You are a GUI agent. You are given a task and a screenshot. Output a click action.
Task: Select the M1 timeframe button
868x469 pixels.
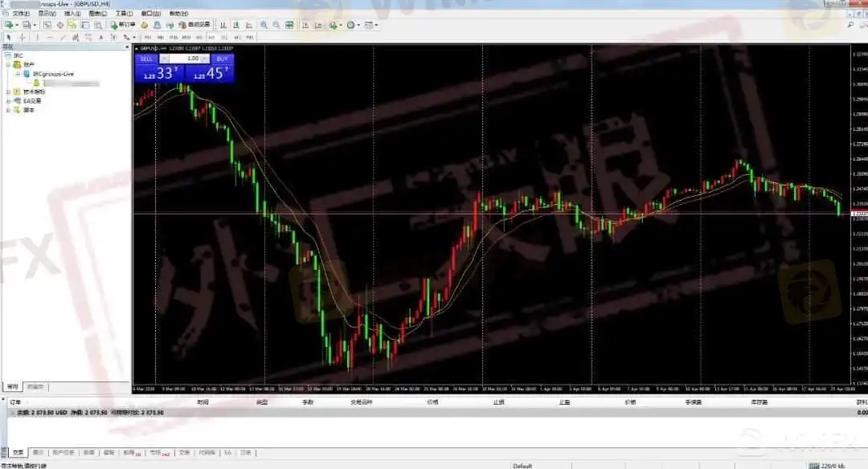click(148, 37)
